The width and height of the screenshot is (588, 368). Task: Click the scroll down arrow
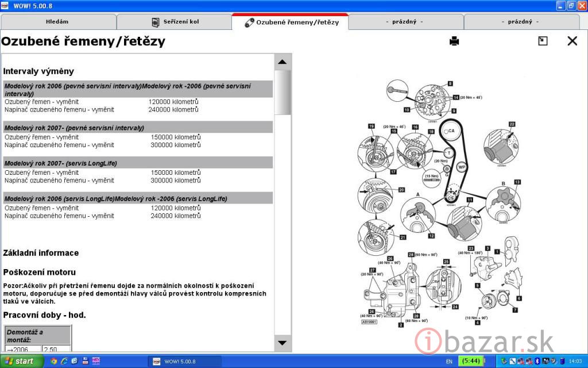tap(283, 343)
